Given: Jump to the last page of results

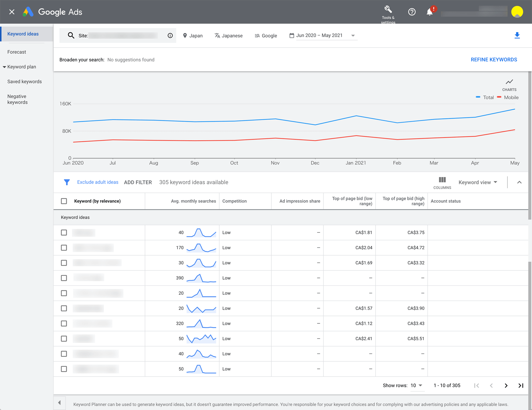Looking at the screenshot, I should [521, 386].
